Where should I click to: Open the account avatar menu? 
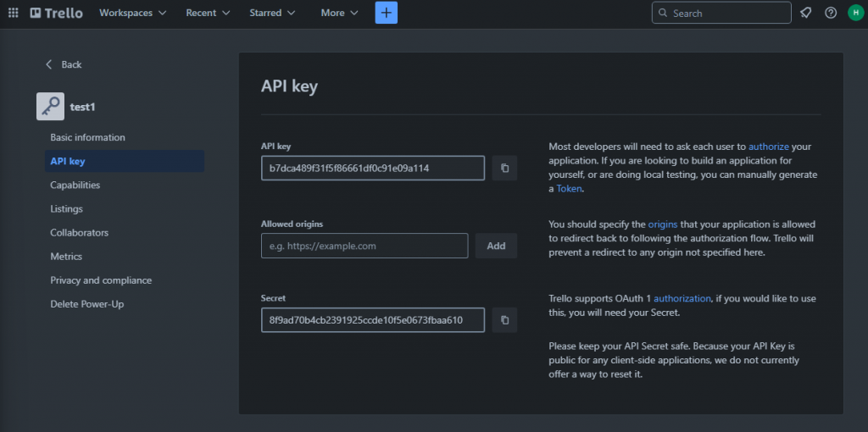point(854,13)
